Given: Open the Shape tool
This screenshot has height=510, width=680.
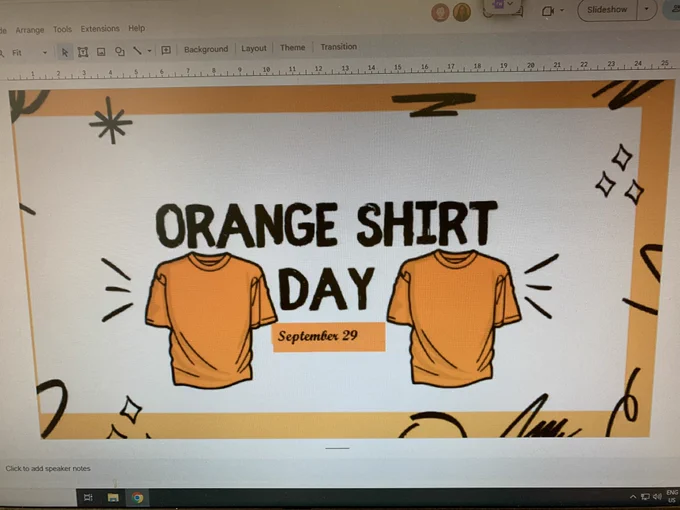Looking at the screenshot, I should coord(120,52).
